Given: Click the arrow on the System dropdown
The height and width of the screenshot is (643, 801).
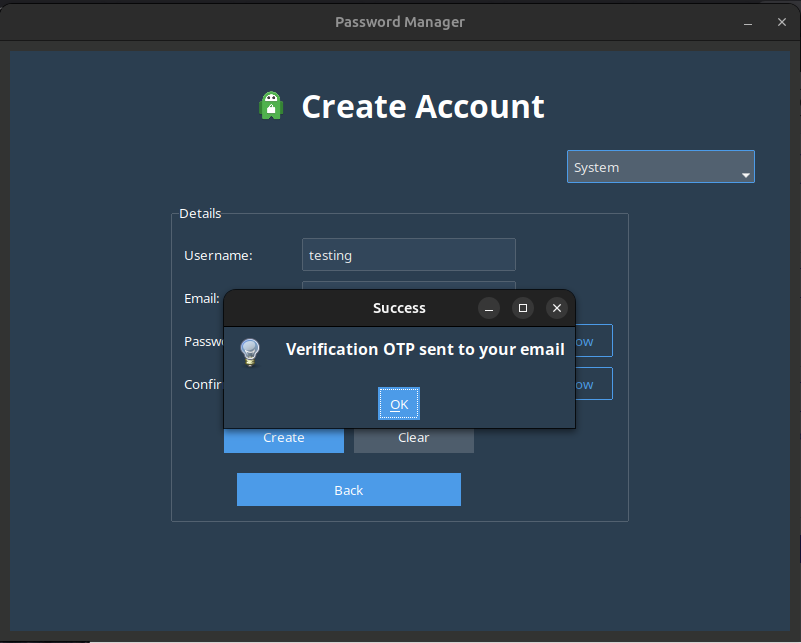Looking at the screenshot, I should 744,175.
